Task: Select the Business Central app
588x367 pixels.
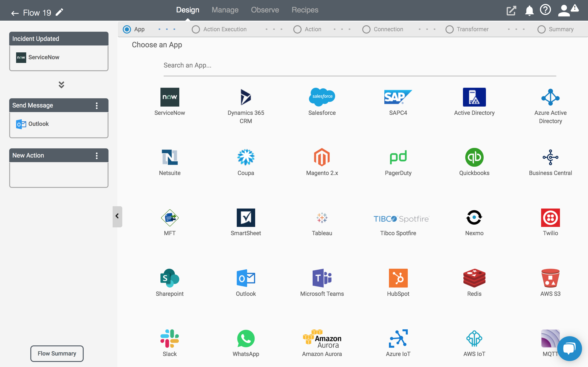Action: (550, 157)
